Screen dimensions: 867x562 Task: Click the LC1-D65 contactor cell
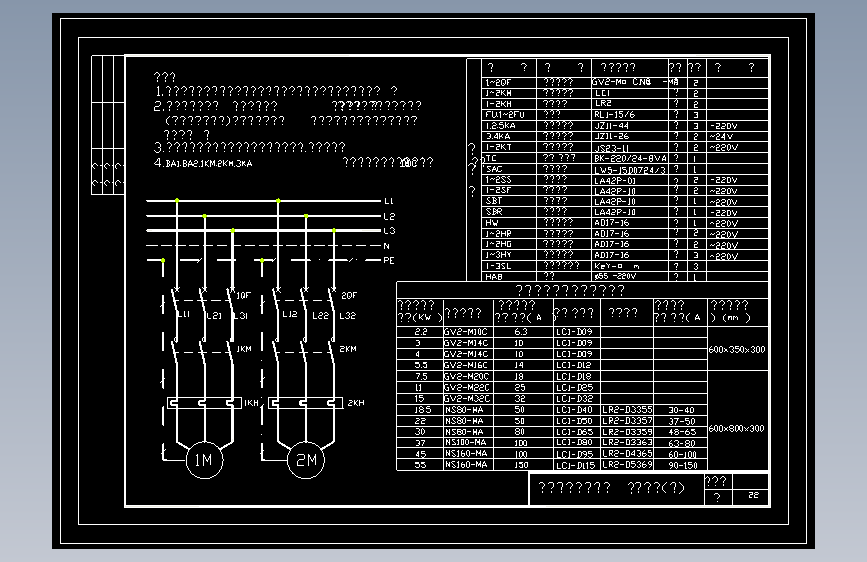(574, 432)
